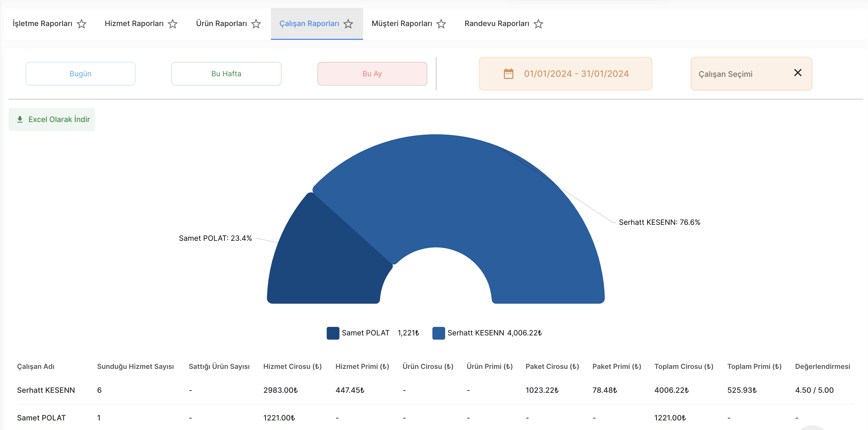This screenshot has width=868, height=430.
Task: Click Sattığı Ürün Sayısı column header
Action: (219, 366)
